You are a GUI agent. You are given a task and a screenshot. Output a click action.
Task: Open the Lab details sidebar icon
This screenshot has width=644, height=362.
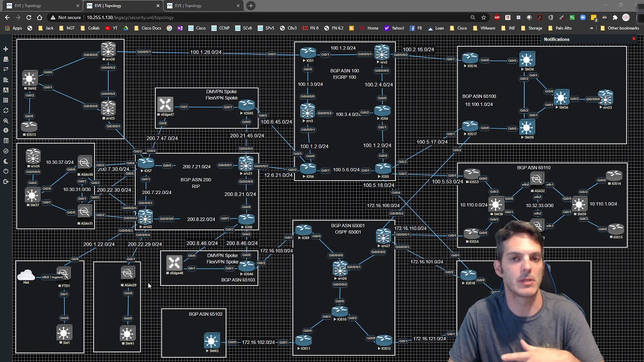6,141
